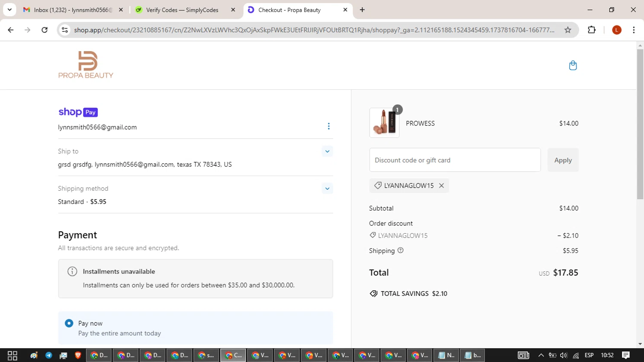The image size is (644, 362).
Task: Open the Notepad 'b...' taskbar window
Action: coord(472,355)
